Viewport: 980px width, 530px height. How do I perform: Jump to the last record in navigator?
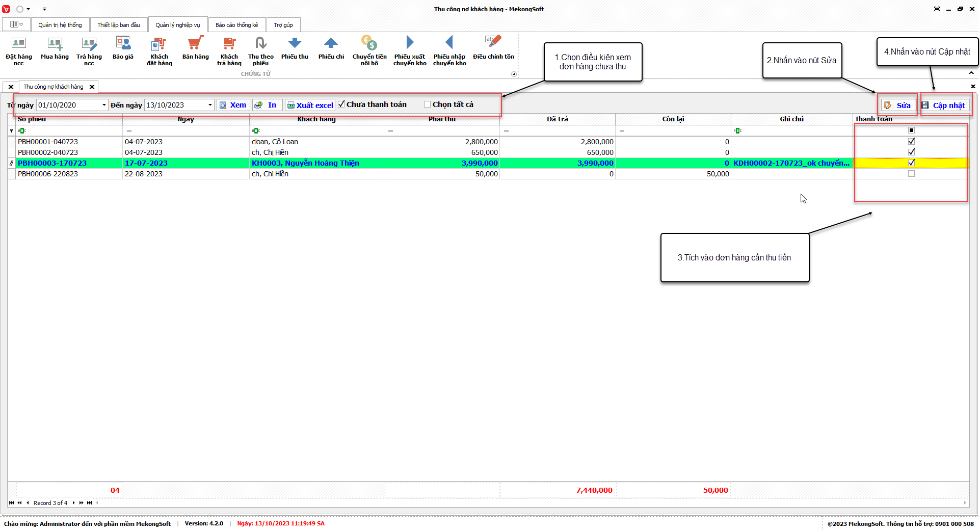[x=90, y=503]
